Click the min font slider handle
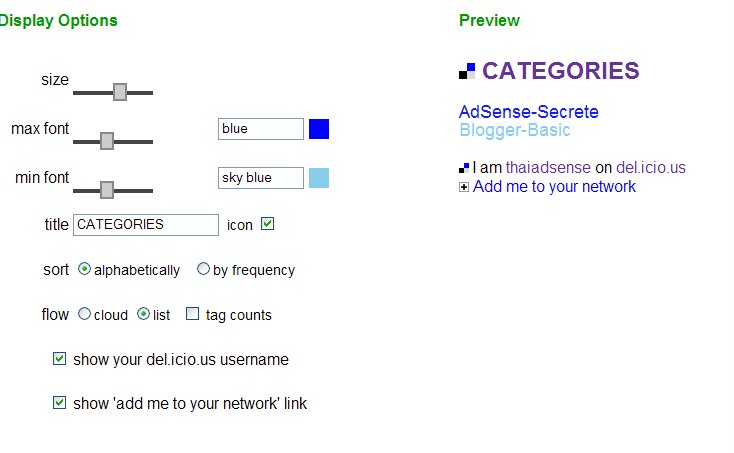Image resolution: width=734 pixels, height=453 pixels. [x=107, y=190]
